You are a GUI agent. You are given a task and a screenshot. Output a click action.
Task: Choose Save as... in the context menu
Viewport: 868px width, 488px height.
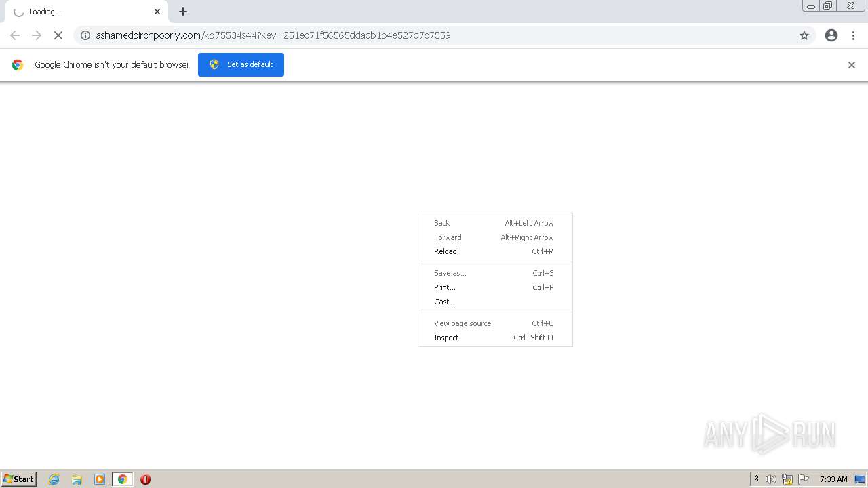coord(495,273)
